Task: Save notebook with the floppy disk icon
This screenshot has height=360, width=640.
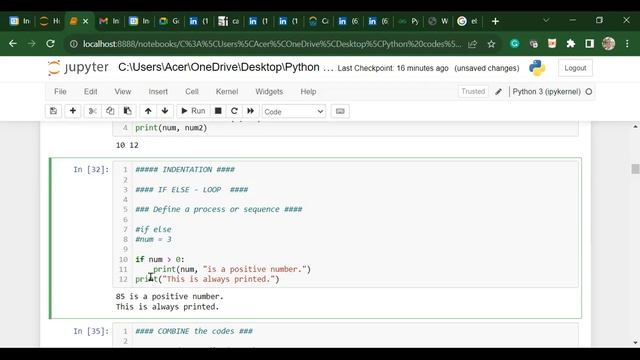Action: (53, 111)
